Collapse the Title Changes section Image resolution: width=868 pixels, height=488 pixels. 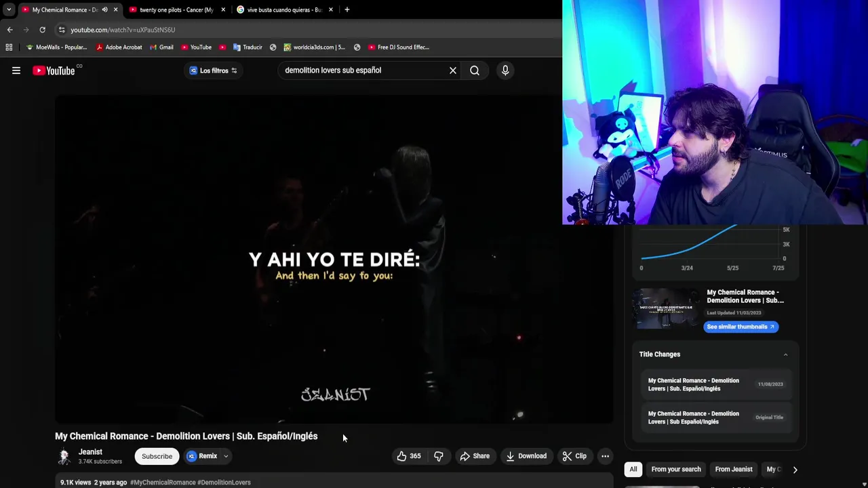click(x=785, y=354)
